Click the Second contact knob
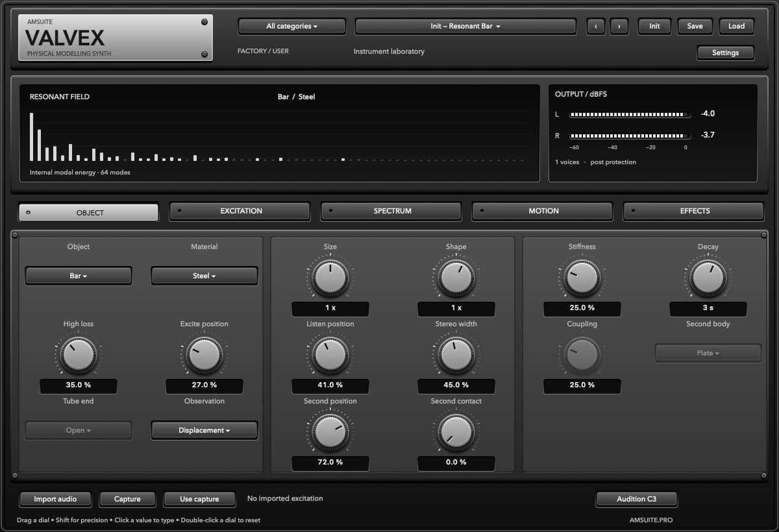The height and width of the screenshot is (532, 779). (x=456, y=433)
